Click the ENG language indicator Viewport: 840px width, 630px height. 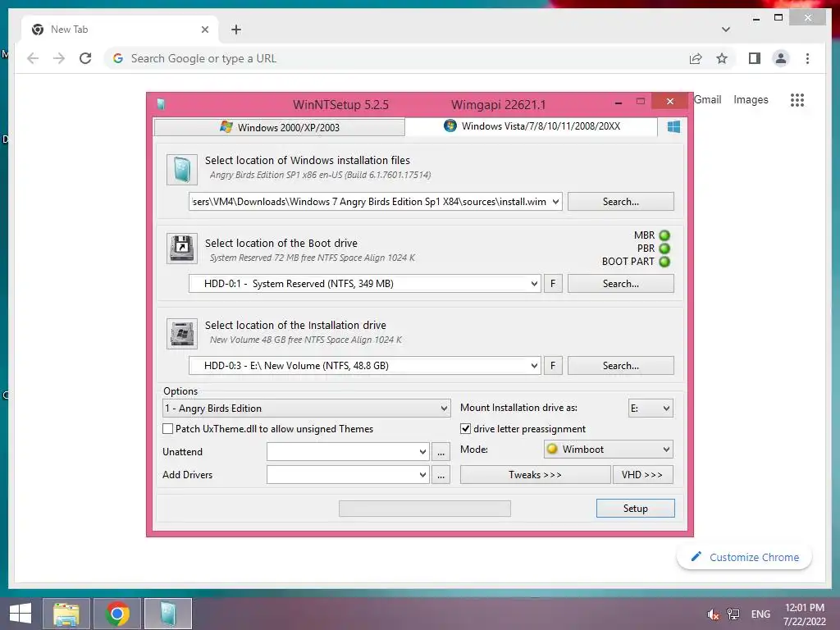760,614
